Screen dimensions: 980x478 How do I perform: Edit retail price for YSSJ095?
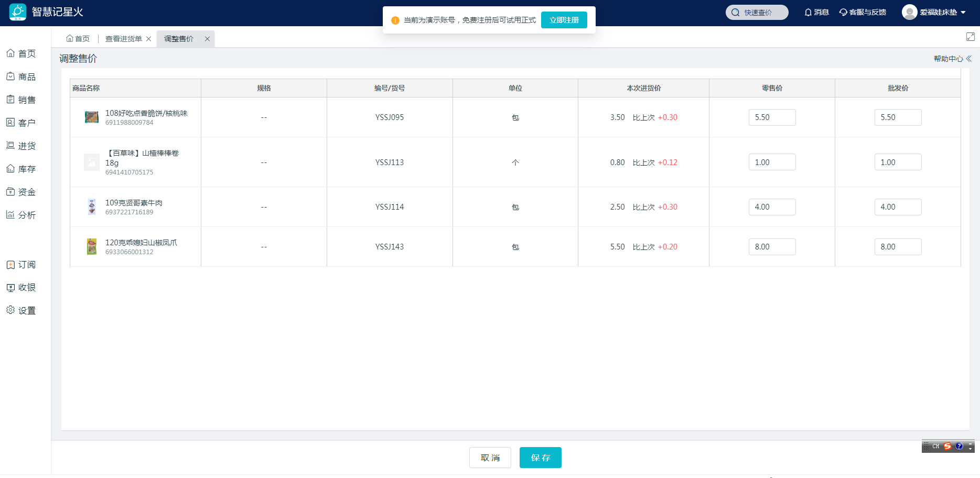(772, 117)
